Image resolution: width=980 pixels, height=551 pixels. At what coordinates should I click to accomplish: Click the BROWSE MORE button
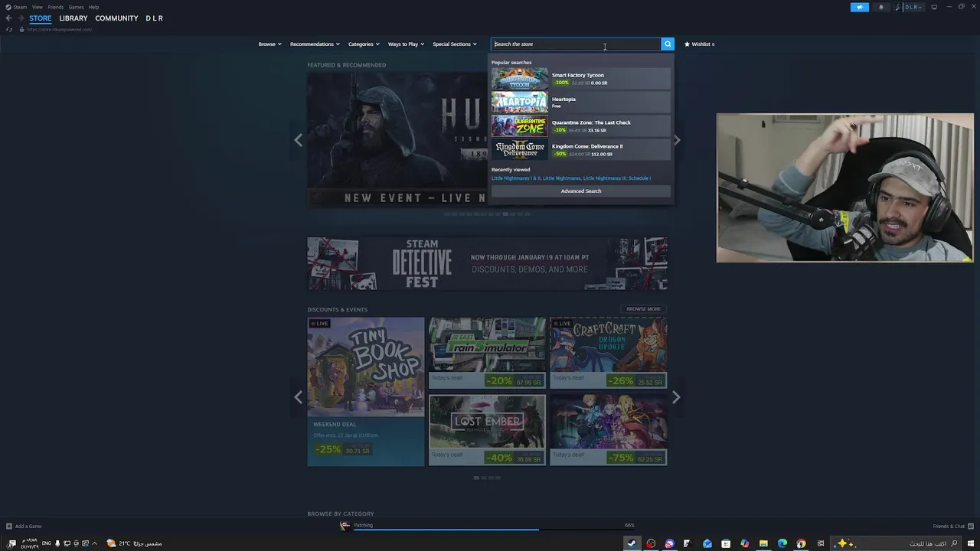tap(643, 309)
